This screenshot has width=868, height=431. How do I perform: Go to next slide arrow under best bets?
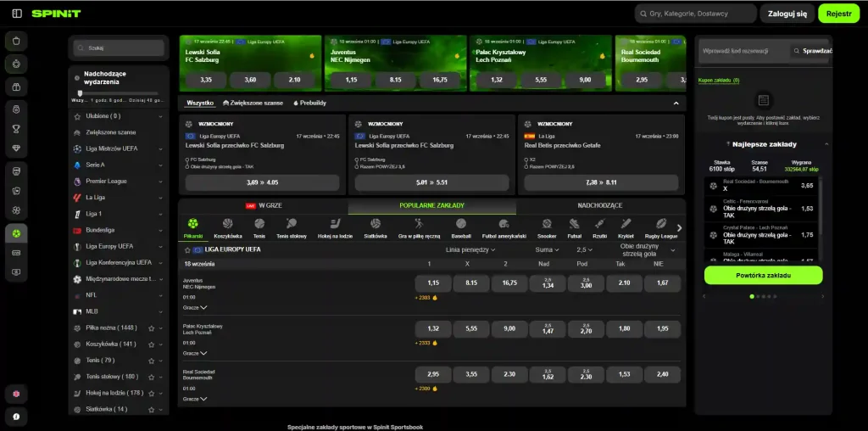click(822, 296)
